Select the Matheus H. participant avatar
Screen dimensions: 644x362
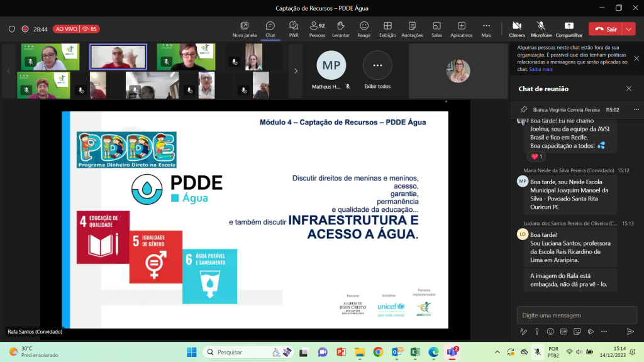tap(331, 65)
